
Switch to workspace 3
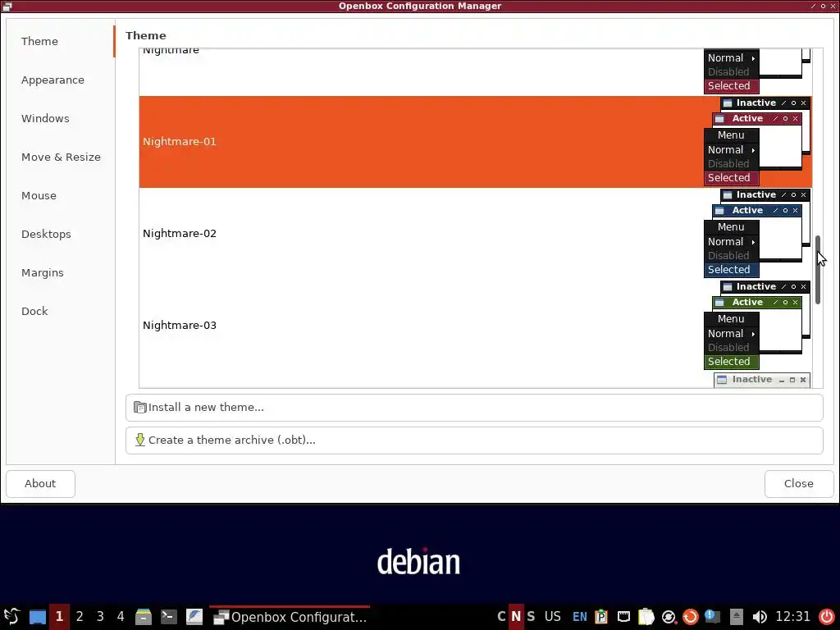click(100, 617)
